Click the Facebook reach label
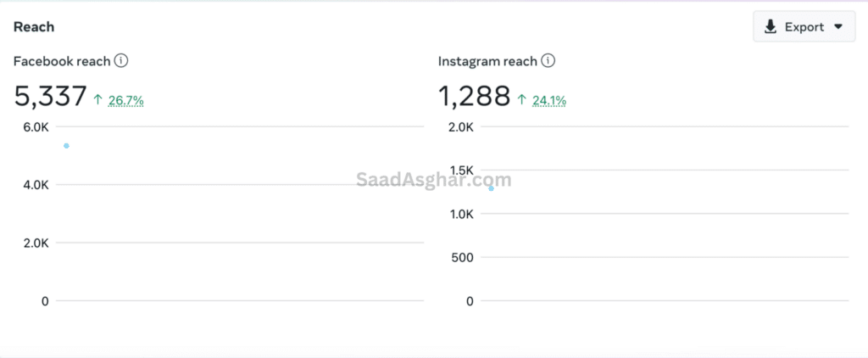The height and width of the screenshot is (358, 868). (x=62, y=61)
